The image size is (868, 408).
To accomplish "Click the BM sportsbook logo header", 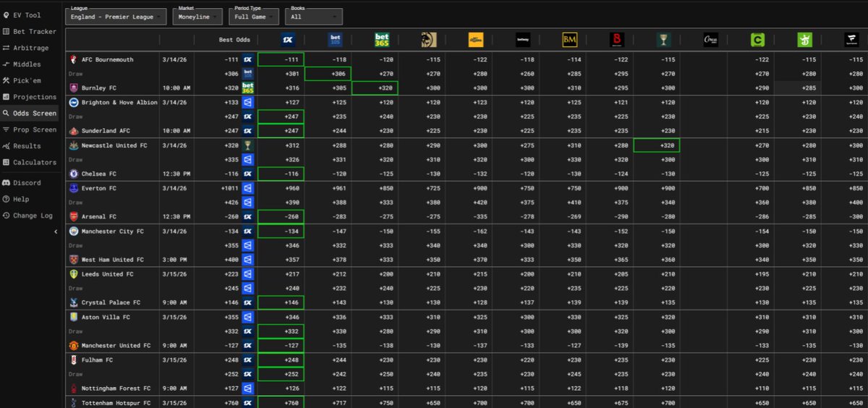I will (569, 40).
